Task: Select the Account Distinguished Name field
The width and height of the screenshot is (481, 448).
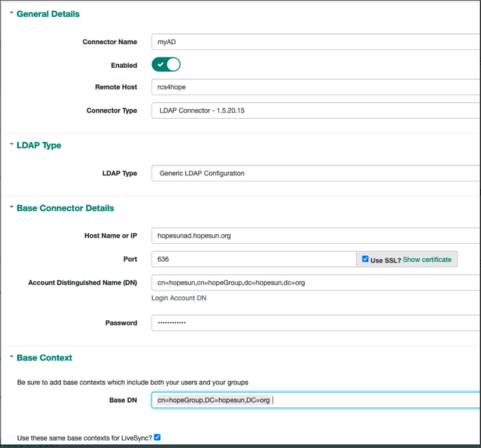Action: coord(270,281)
